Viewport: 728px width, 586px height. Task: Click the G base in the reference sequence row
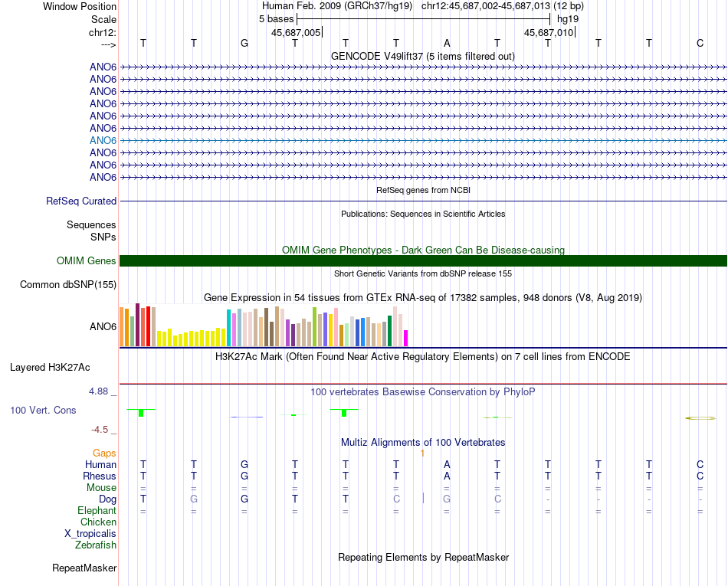pos(244,44)
